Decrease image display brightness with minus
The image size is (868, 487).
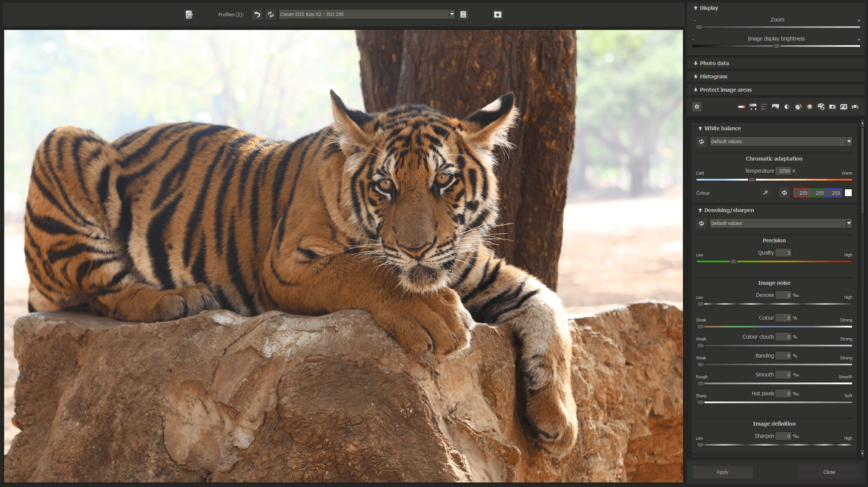coord(693,39)
